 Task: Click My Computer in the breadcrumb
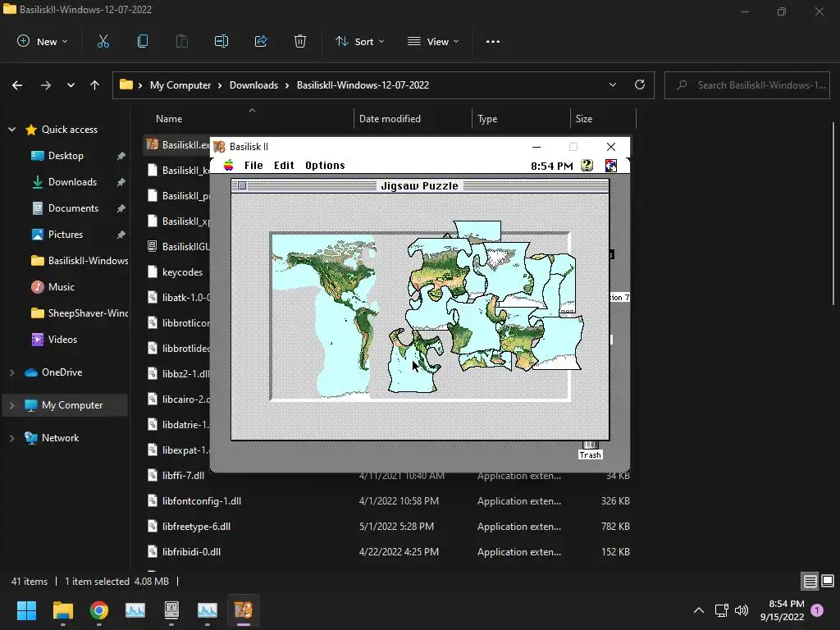[180, 85]
